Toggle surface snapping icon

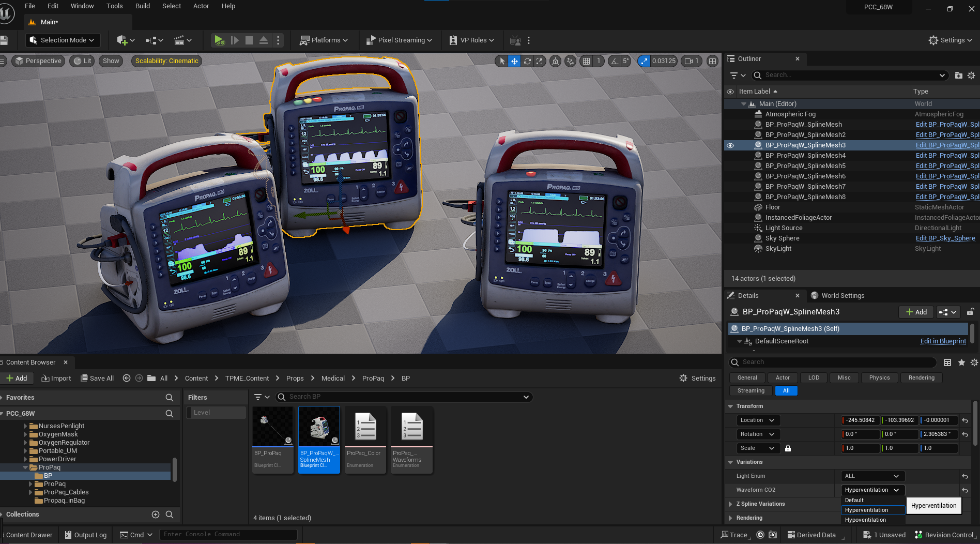[x=570, y=61]
